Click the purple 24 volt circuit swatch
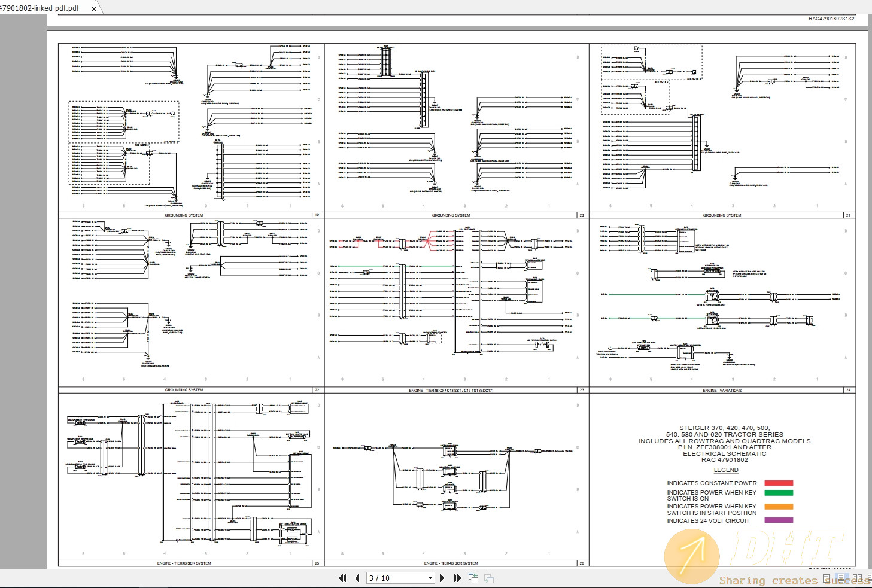 click(x=779, y=520)
